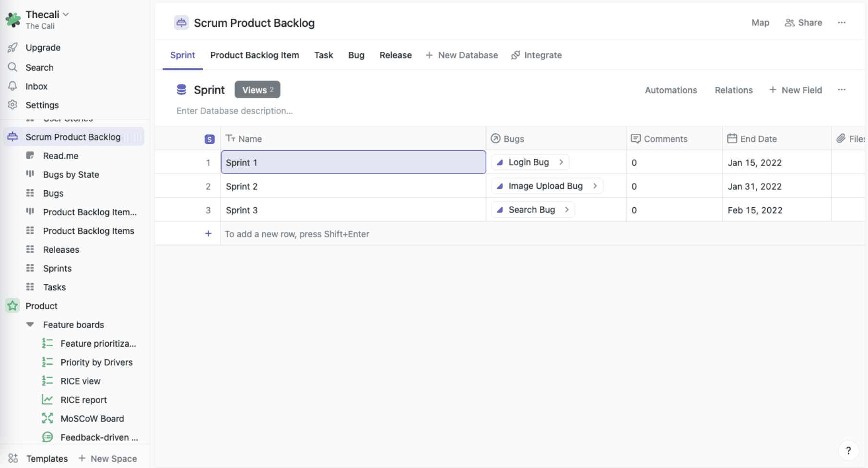
Task: Expand the Thecali workspace dropdown
Action: pyautogui.click(x=65, y=14)
